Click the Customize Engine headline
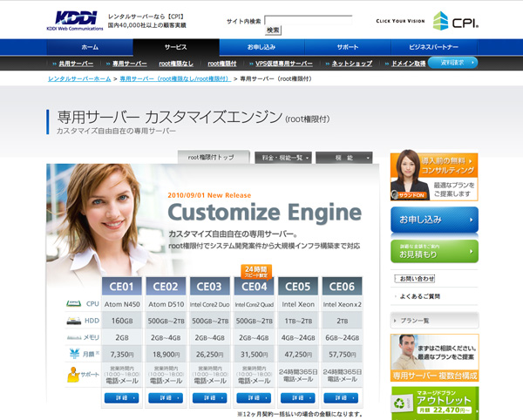This screenshot has width=523, height=420. [x=265, y=213]
